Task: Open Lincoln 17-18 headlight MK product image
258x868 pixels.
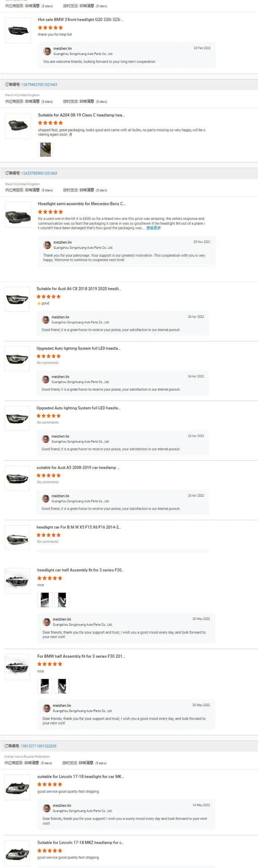Action: 17,787
